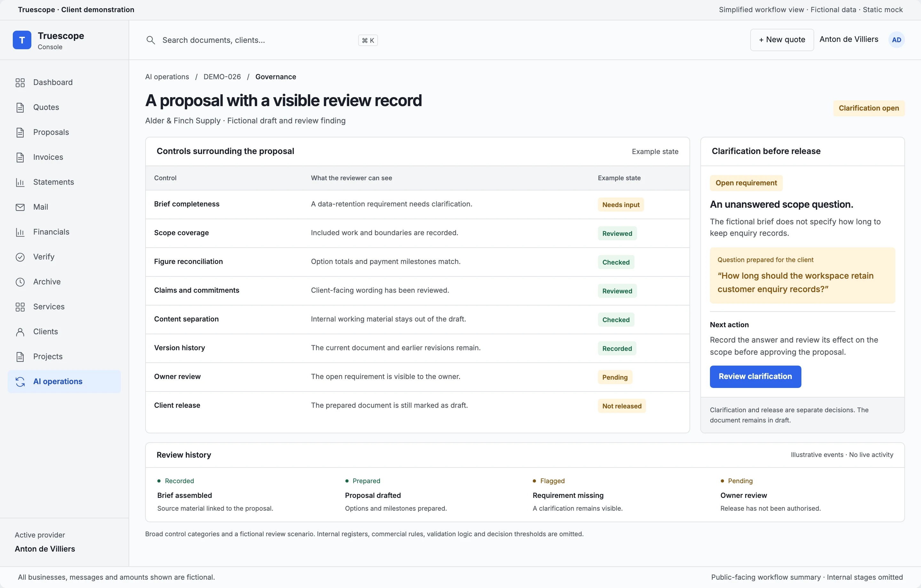
Task: Click the Services grid icon
Action: click(x=20, y=306)
